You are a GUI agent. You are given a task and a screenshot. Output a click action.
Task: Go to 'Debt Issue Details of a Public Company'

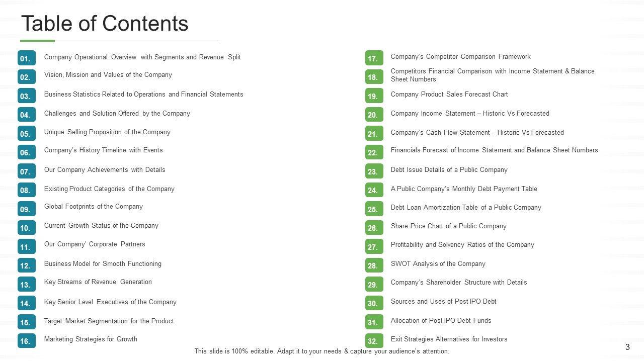pyautogui.click(x=449, y=170)
